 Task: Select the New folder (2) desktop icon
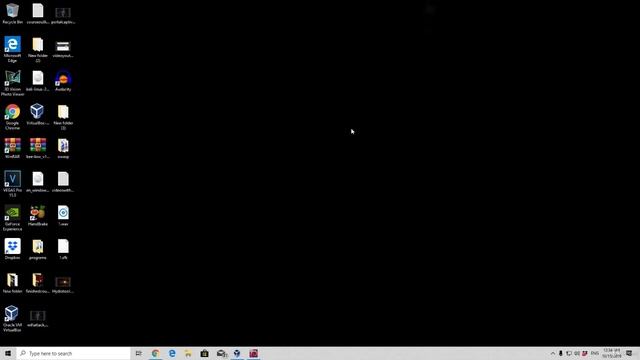click(38, 49)
